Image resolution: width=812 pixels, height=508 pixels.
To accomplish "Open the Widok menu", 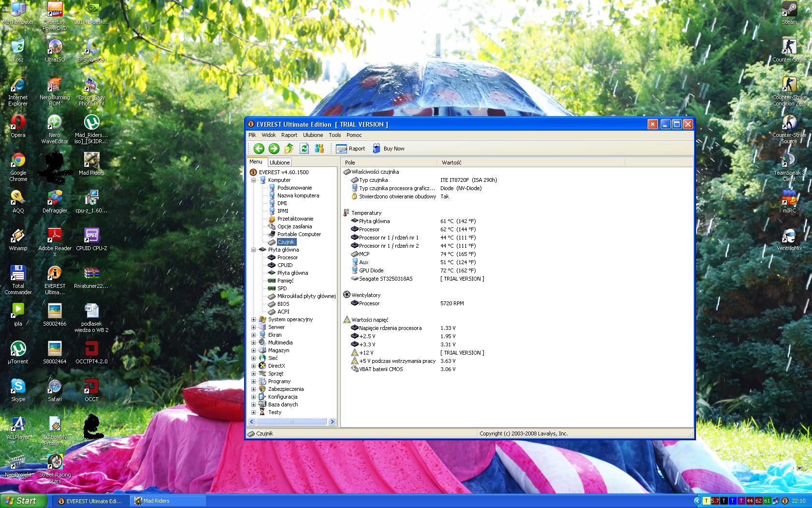I will coord(269,135).
